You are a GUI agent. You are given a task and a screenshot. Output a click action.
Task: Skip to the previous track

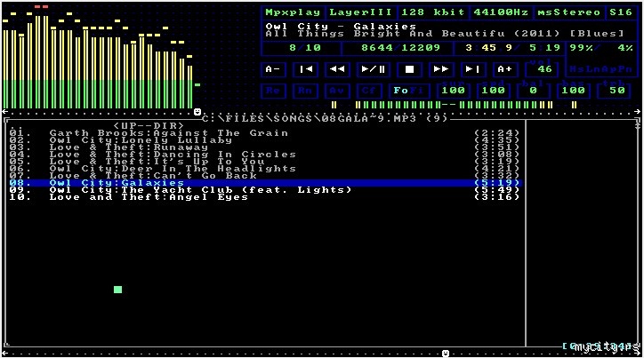click(305, 69)
